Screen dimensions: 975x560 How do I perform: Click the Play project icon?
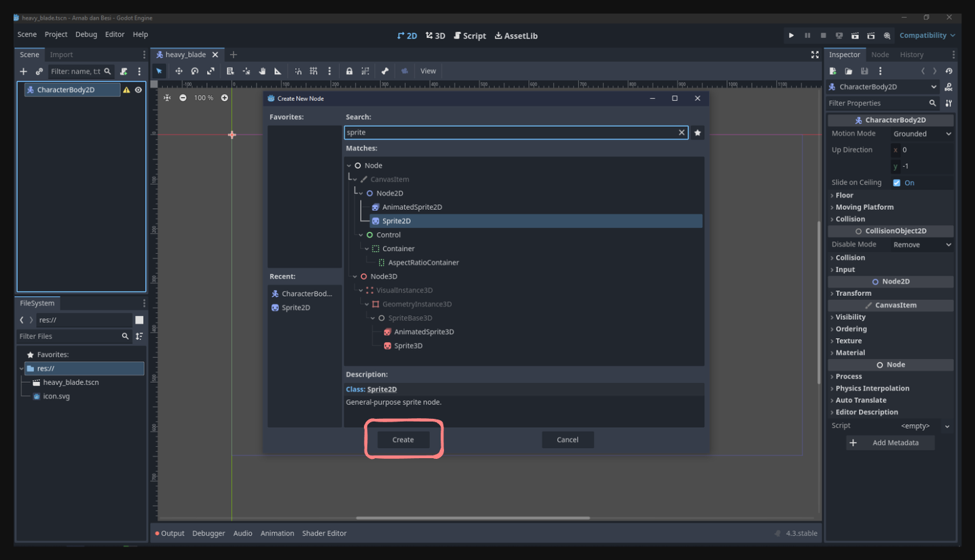(791, 35)
